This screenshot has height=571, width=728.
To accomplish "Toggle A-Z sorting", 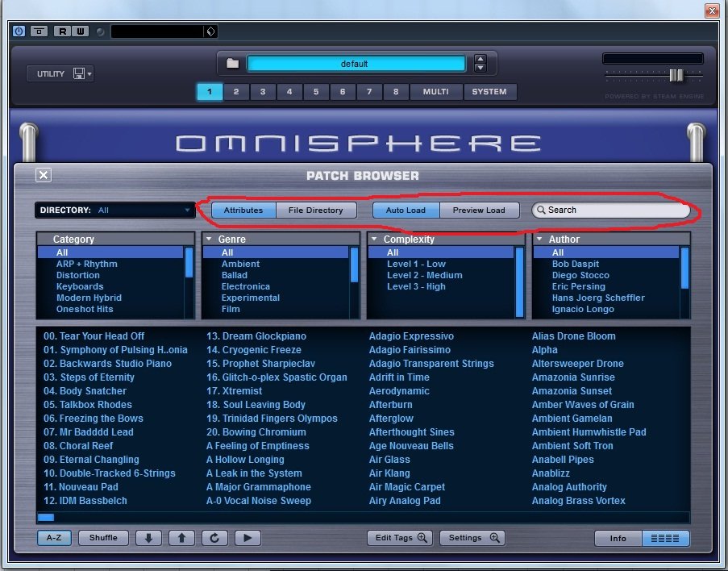I will 54,538.
